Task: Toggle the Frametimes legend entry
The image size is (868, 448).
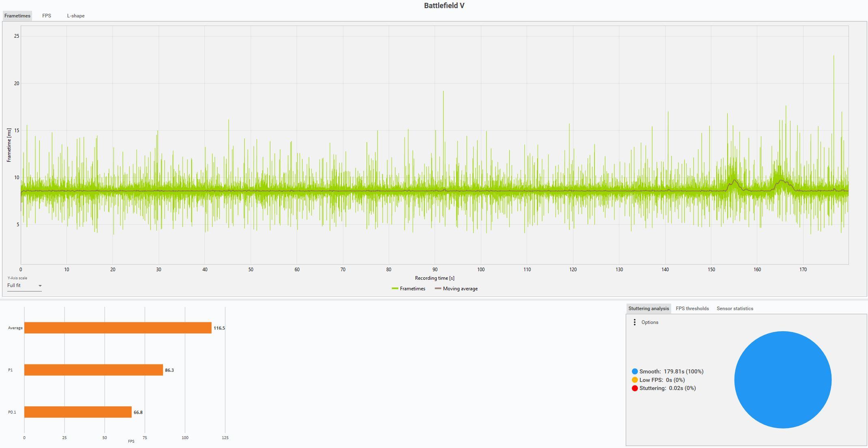Action: point(408,289)
